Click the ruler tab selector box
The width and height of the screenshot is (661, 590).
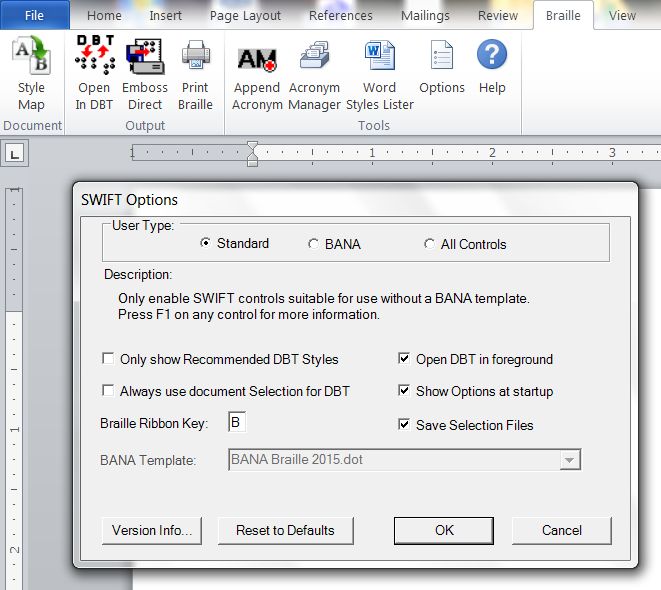click(15, 154)
